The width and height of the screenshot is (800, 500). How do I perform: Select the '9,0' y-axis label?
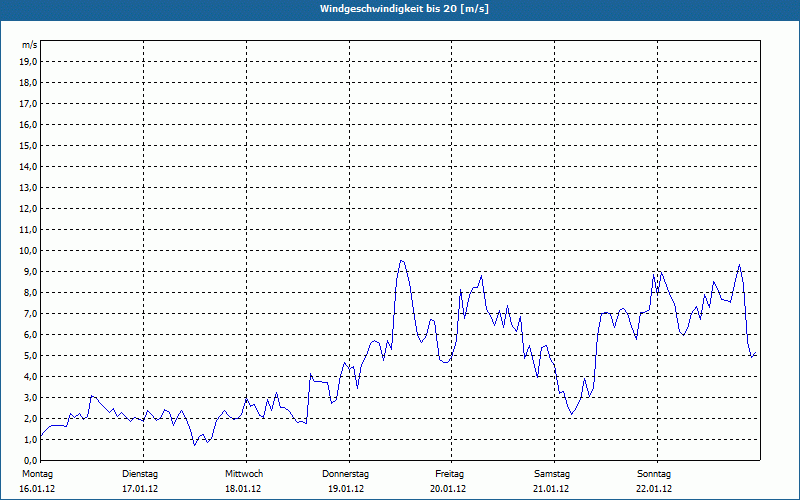click(30, 271)
